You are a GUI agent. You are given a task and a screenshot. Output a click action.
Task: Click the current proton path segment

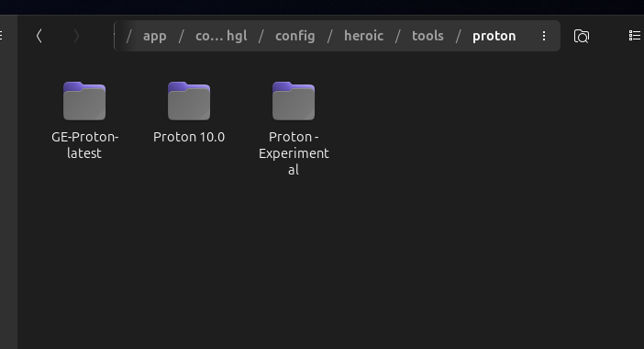click(x=494, y=36)
